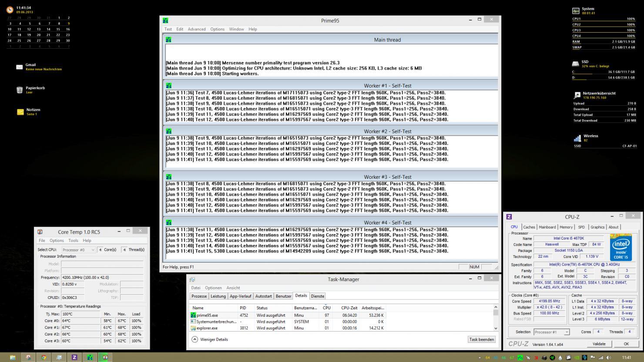Click the Netzwerkübersicht gadget icon

click(x=577, y=95)
